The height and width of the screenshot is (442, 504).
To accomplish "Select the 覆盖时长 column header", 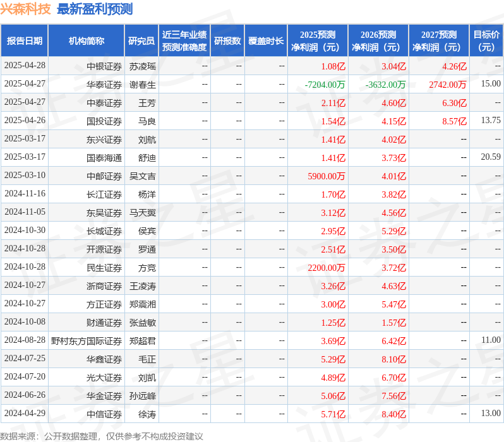I will coord(266,41).
